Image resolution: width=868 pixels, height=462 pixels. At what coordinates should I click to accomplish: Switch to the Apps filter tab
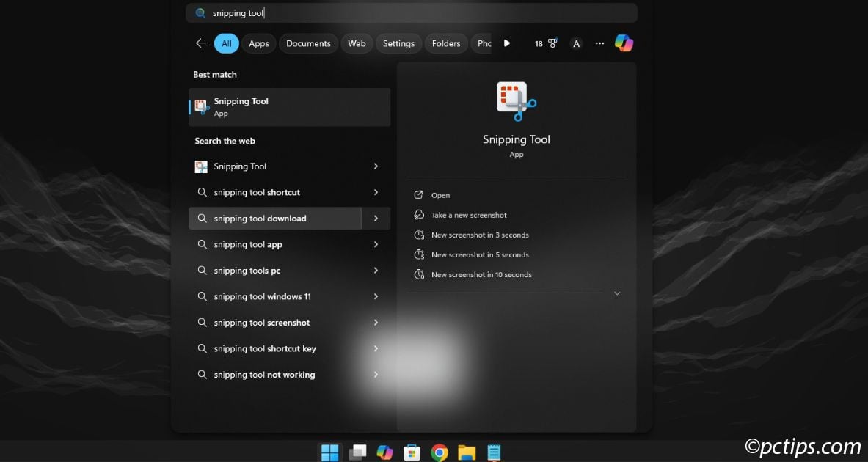point(258,43)
